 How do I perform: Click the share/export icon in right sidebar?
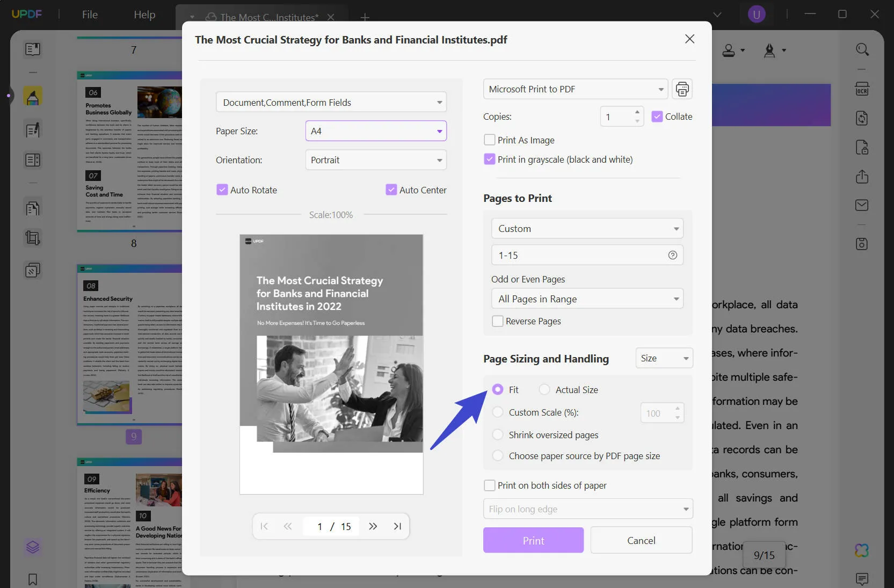(862, 177)
